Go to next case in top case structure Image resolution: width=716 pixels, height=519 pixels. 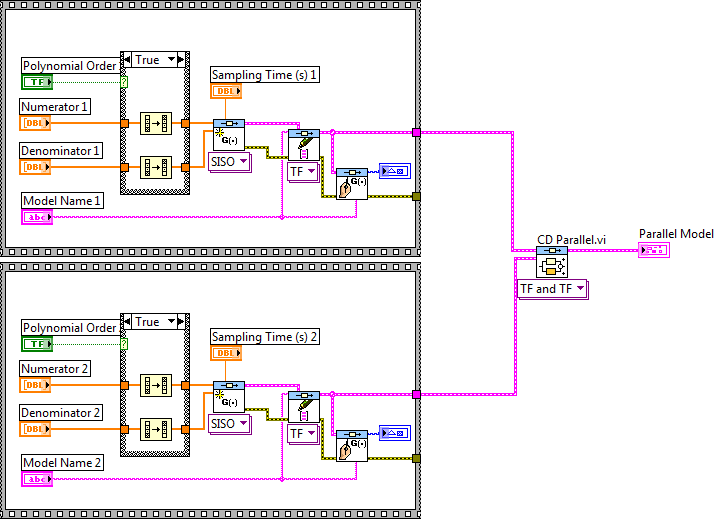181,59
